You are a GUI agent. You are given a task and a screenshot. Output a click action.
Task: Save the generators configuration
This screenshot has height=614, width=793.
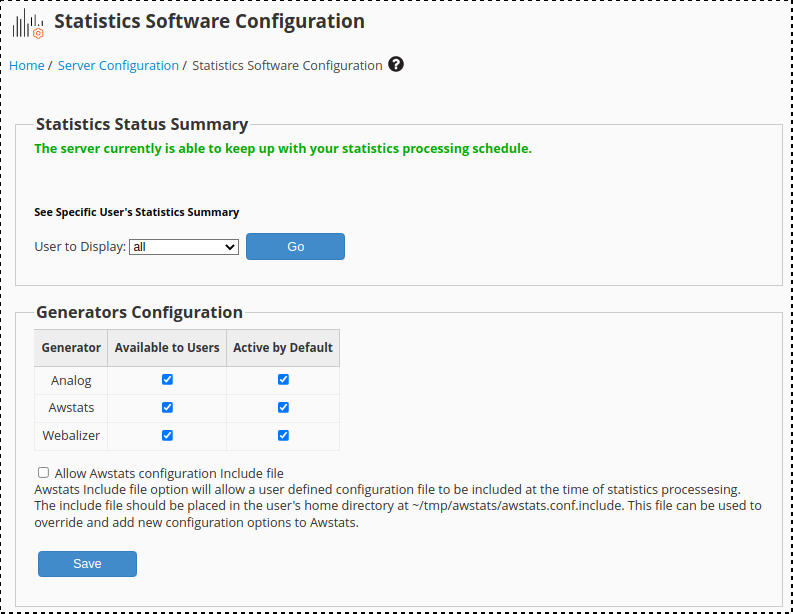[87, 564]
